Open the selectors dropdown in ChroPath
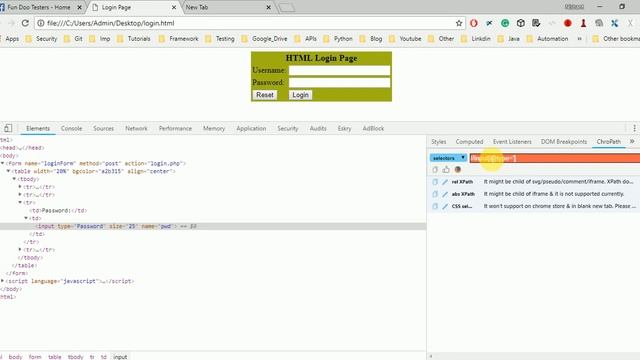This screenshot has width=640, height=360. point(448,158)
